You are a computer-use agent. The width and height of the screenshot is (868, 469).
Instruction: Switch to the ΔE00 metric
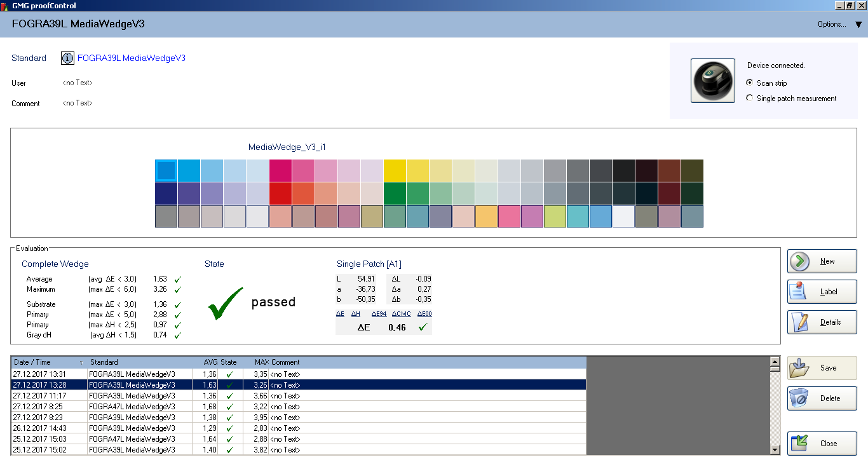click(424, 314)
